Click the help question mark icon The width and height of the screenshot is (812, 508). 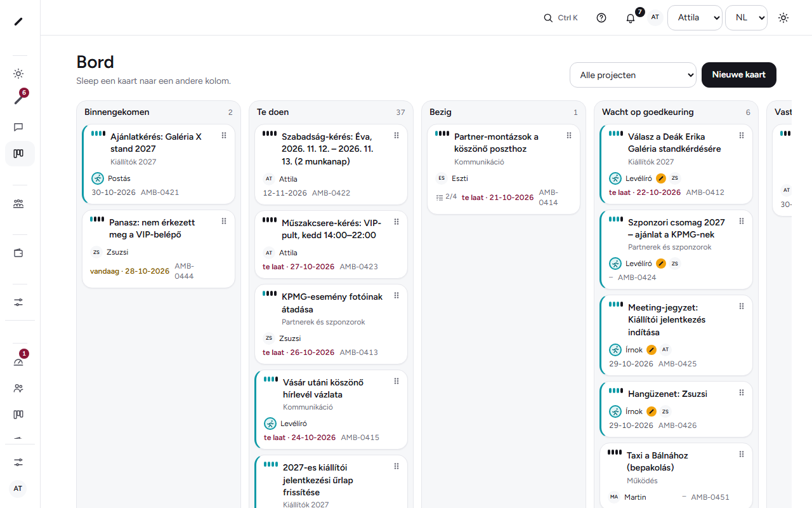point(601,18)
